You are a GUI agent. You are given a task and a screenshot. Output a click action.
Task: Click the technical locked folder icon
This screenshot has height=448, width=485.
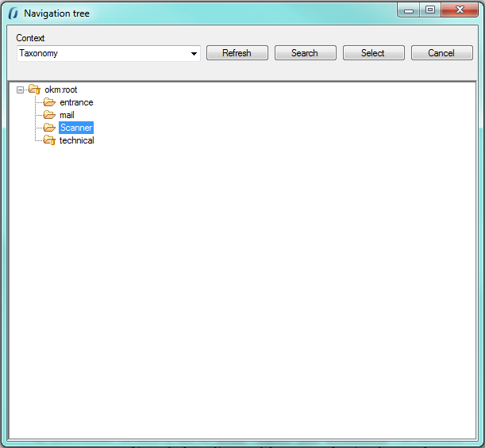(49, 140)
